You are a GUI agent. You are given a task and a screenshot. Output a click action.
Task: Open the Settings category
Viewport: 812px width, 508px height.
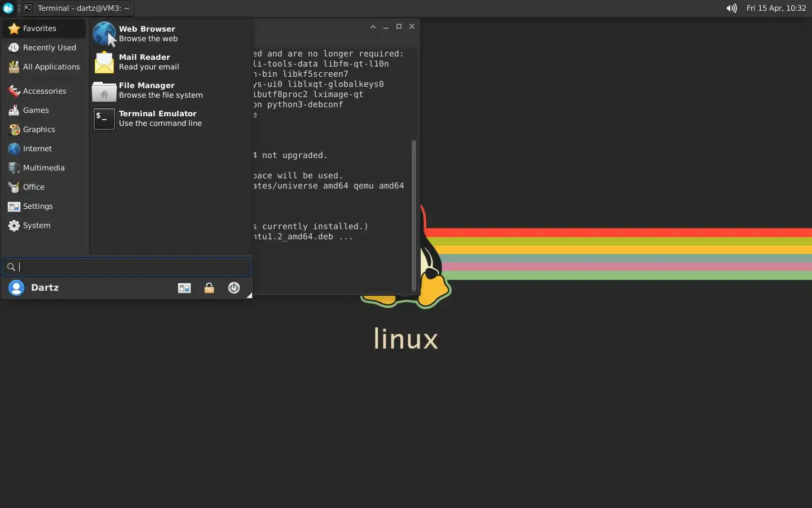44,206
